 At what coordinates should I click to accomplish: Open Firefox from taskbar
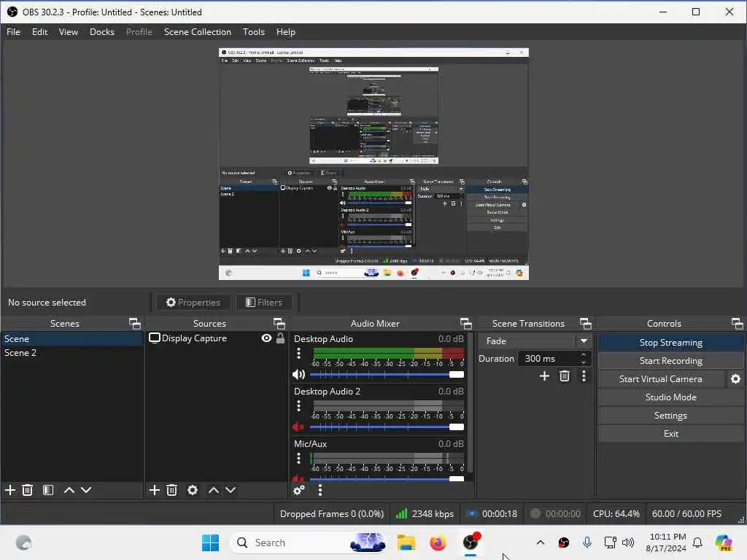coord(438,542)
